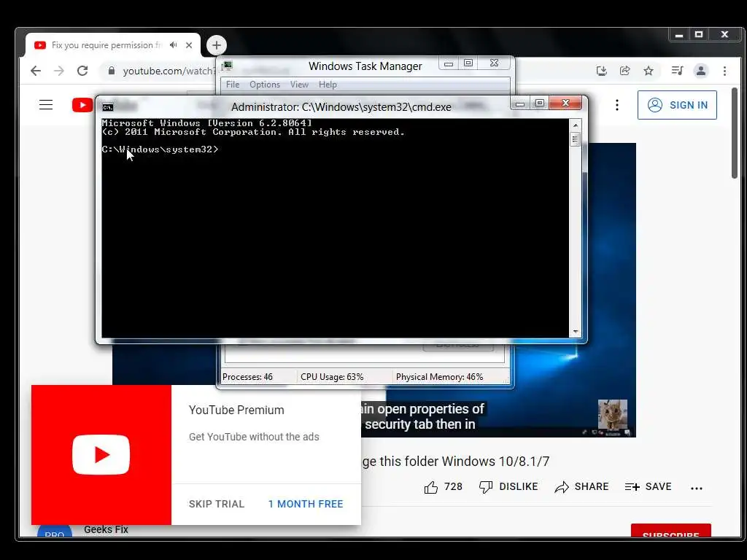Viewport: 747px width, 560px height.
Task: Close the YouTube tab
Action: click(x=189, y=45)
